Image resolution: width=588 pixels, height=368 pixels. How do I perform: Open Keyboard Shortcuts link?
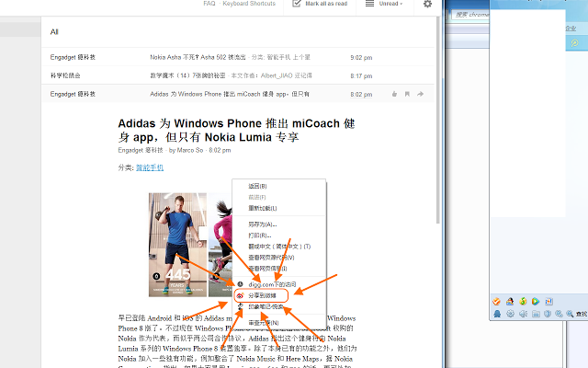coord(249,4)
